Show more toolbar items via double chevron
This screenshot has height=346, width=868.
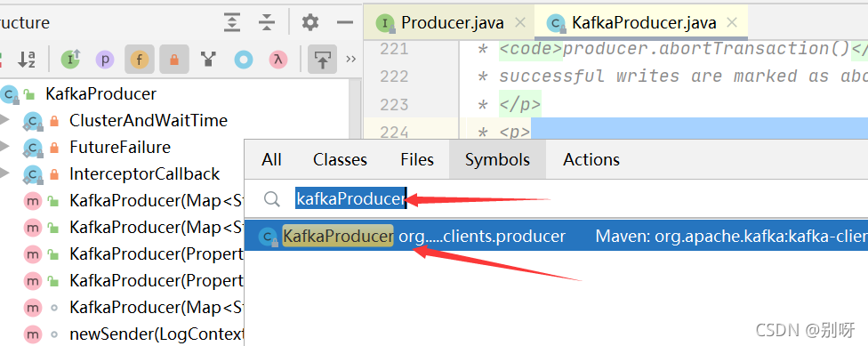(x=350, y=59)
